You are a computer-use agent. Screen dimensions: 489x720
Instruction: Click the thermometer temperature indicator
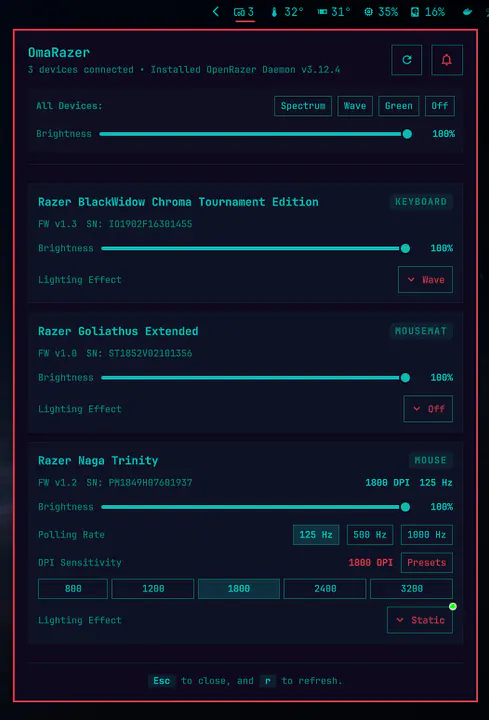click(287, 12)
